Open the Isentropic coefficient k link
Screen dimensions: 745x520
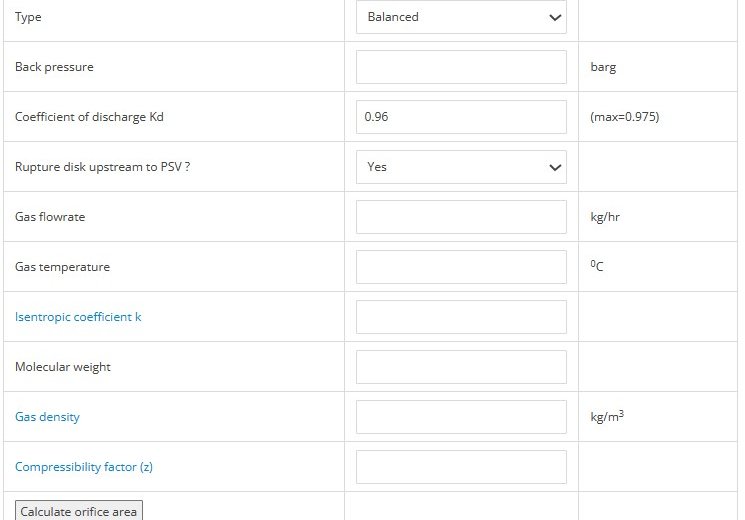coord(78,317)
